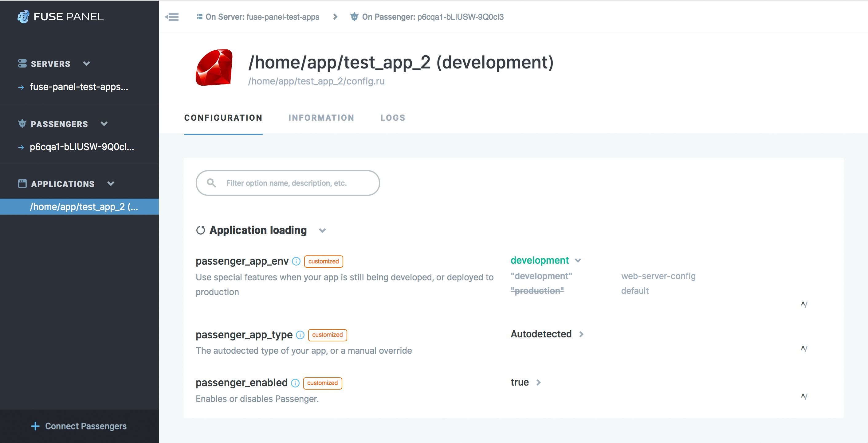Collapse the Applications sidebar section

coord(111,184)
